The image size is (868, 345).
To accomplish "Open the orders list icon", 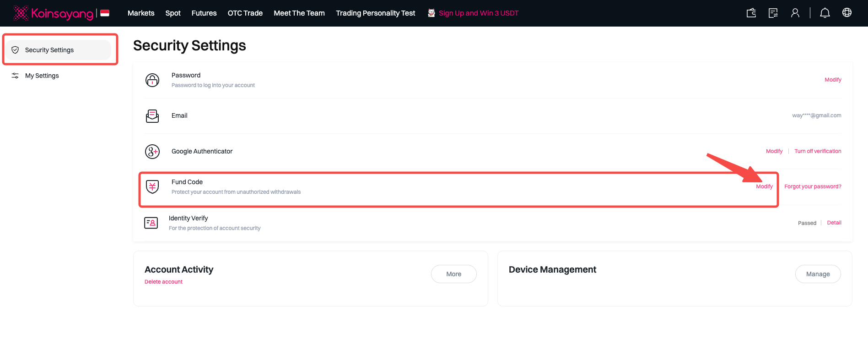I will [x=773, y=13].
